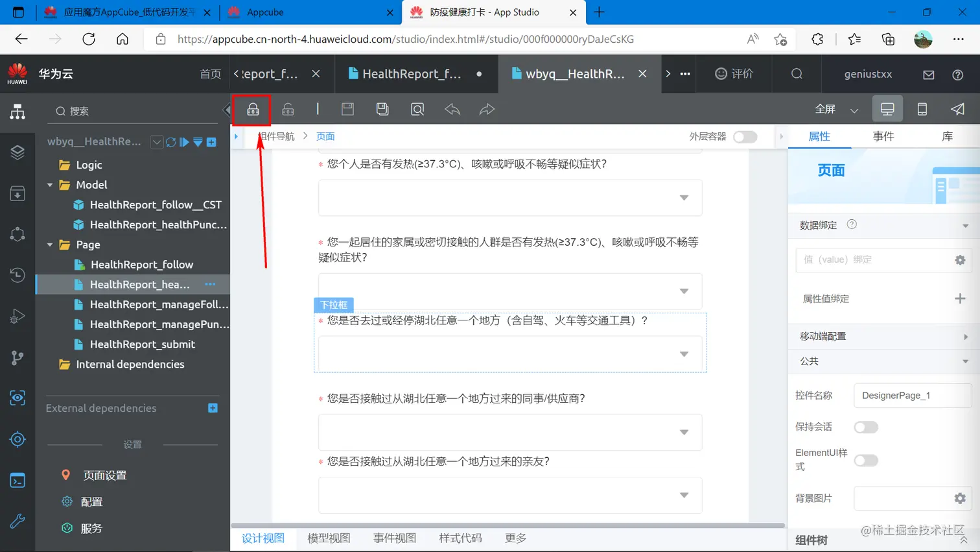Click the preview page icon

(417, 109)
